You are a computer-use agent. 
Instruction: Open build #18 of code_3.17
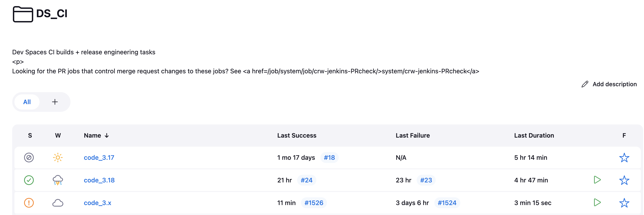[x=329, y=158]
